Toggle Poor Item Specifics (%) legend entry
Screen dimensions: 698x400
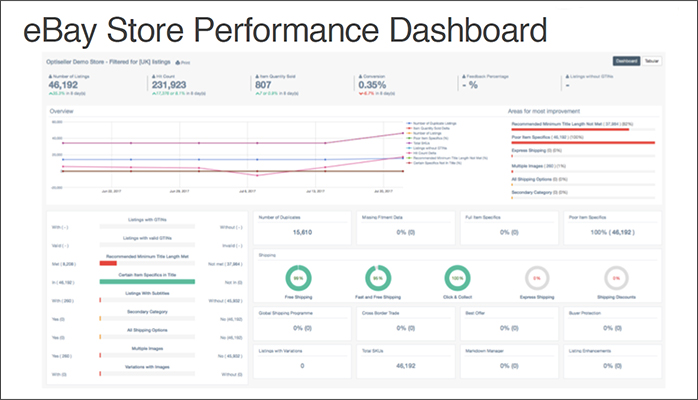tap(428, 138)
